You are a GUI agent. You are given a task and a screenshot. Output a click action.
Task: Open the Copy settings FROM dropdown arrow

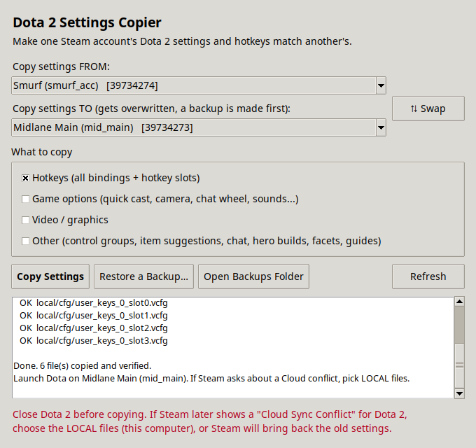(x=381, y=85)
